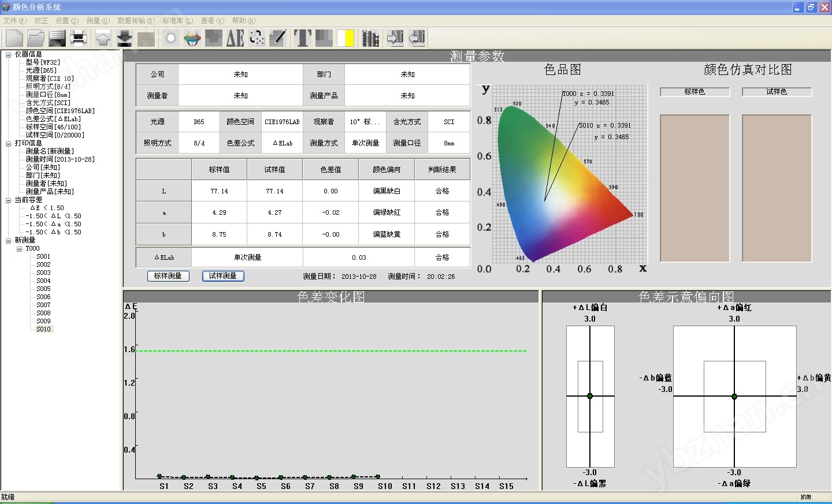This screenshot has width=832, height=504.
Task: Click the 标样色 color swatch
Action: pyautogui.click(x=694, y=188)
